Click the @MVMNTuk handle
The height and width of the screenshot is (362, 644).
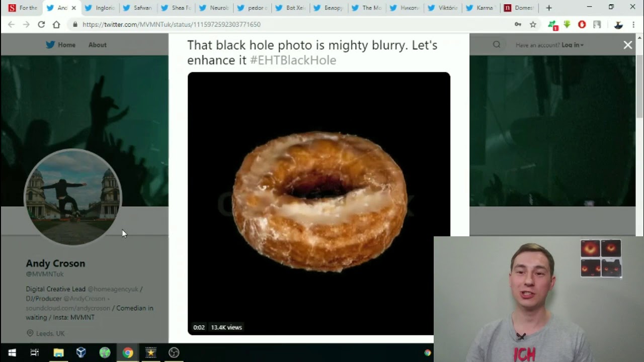(x=45, y=274)
